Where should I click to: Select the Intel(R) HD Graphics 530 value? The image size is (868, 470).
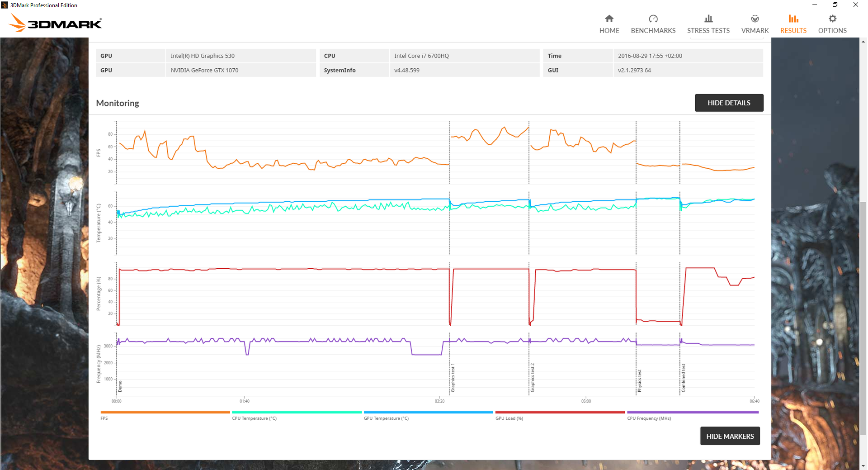pos(203,56)
